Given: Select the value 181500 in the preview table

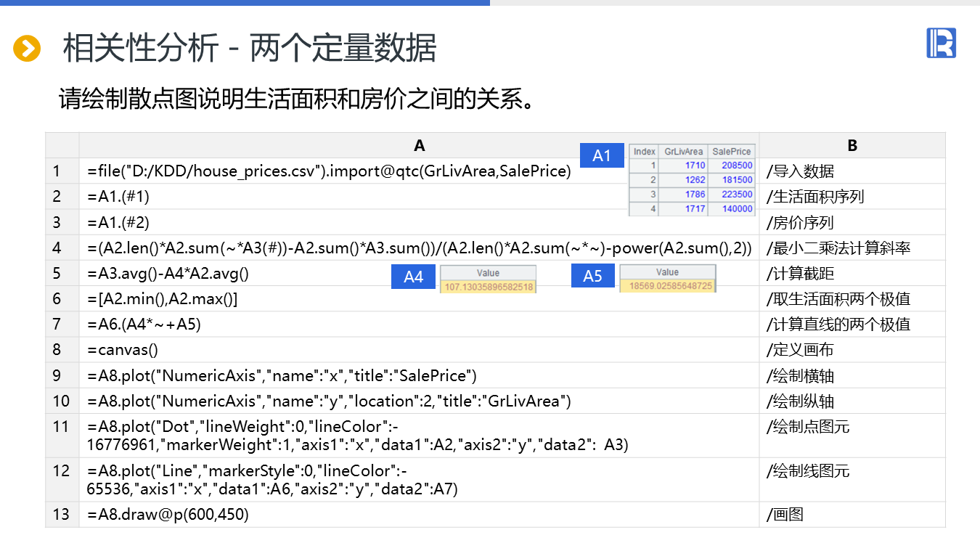Looking at the screenshot, I should [x=738, y=180].
